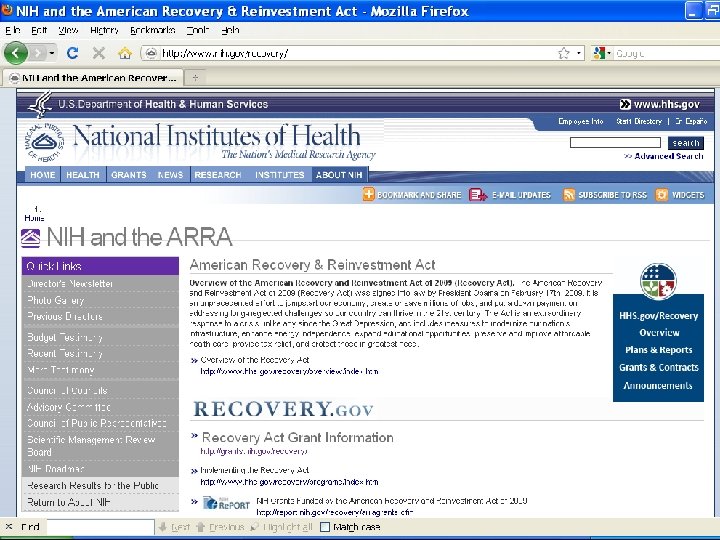Click the NEWS navigation tab
This screenshot has height=540, width=720.
tap(170, 175)
